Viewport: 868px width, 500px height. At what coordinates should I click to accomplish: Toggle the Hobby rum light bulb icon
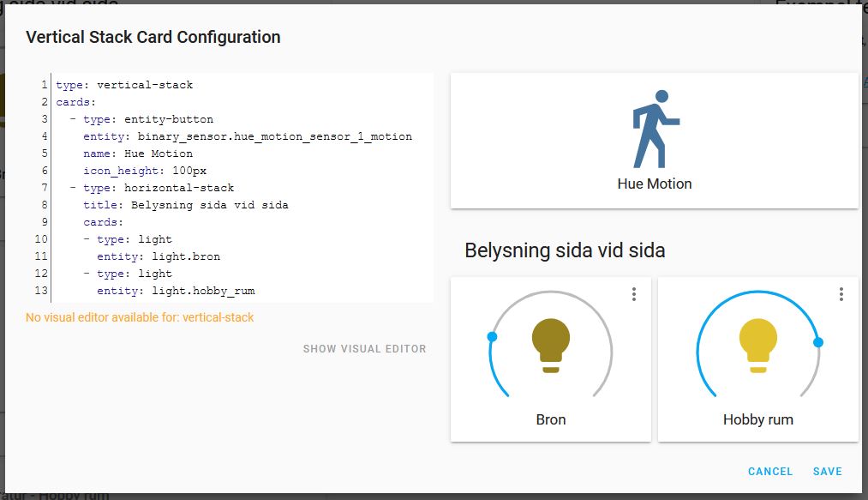(x=757, y=346)
